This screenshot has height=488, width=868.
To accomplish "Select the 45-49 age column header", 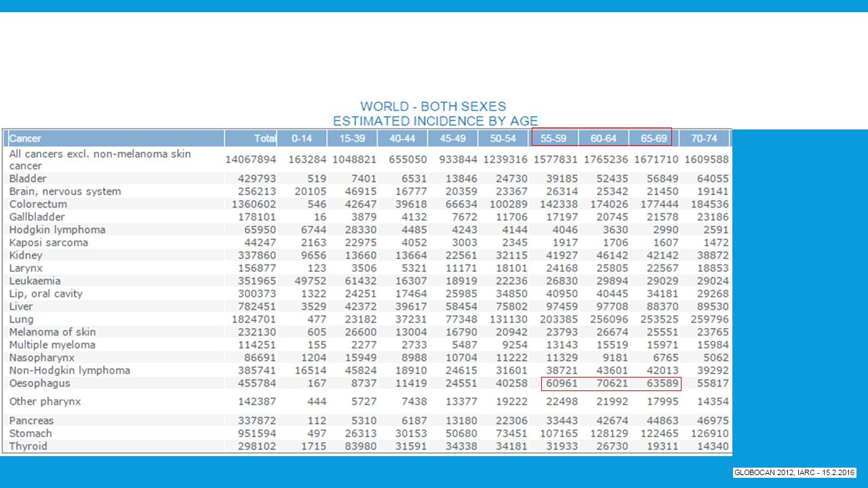I will tap(452, 138).
